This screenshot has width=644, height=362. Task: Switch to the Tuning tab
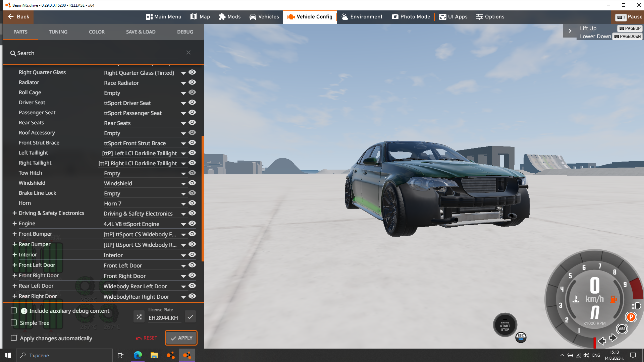pyautogui.click(x=58, y=32)
